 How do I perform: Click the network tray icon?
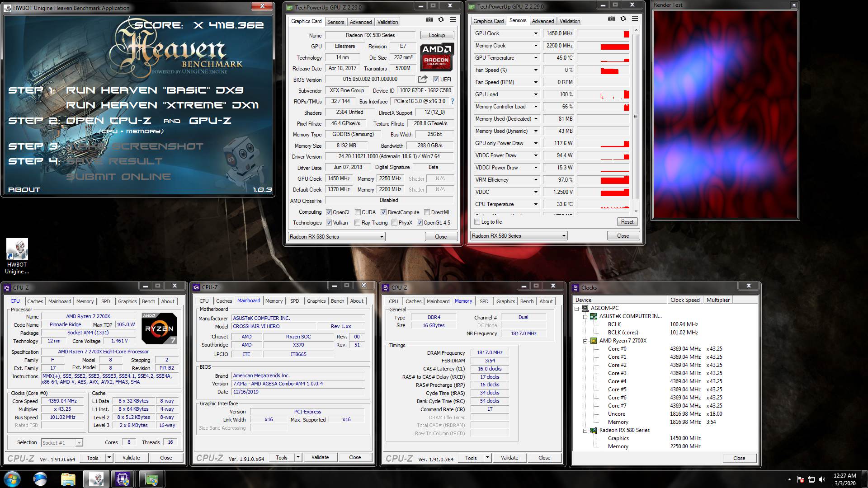click(x=811, y=479)
